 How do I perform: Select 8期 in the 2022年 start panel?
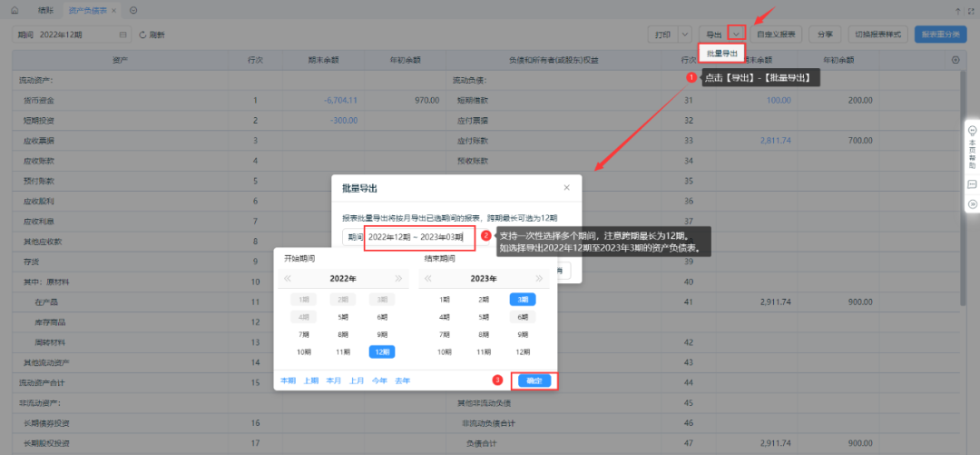point(343,335)
